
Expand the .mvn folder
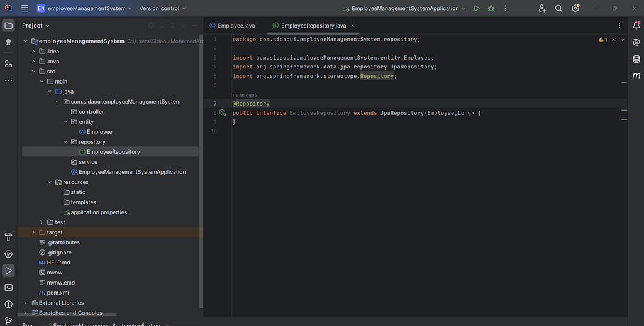(x=33, y=61)
